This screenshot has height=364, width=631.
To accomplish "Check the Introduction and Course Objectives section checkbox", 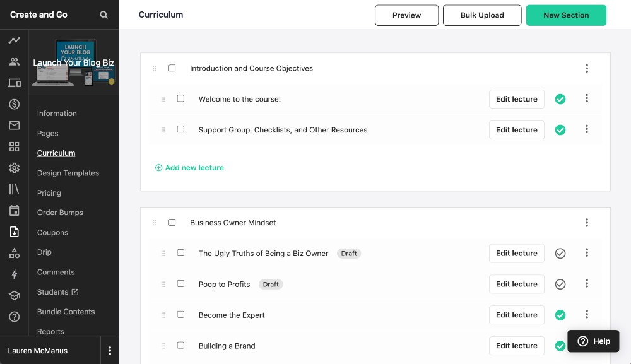I will point(172,68).
